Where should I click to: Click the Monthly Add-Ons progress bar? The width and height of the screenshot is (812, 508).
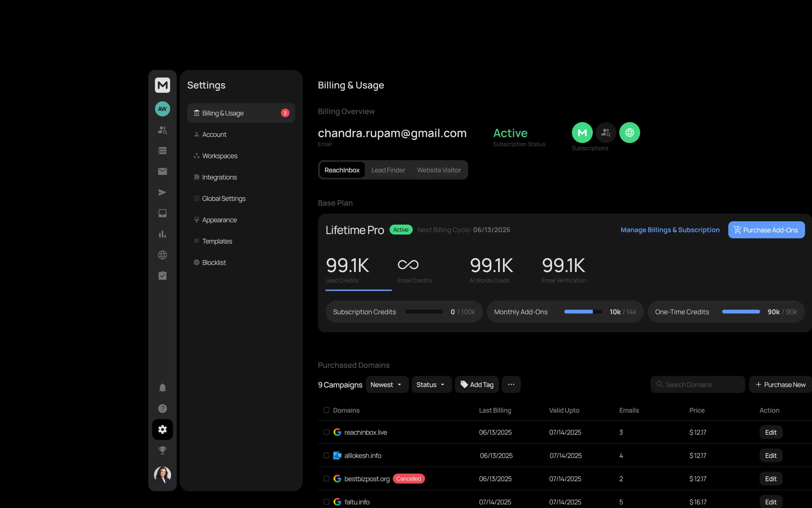pyautogui.click(x=583, y=312)
